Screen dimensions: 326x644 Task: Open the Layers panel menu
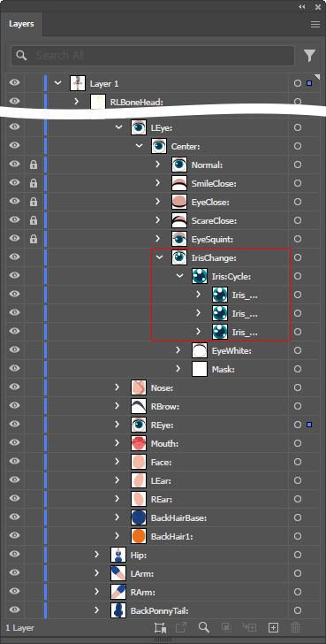point(315,25)
